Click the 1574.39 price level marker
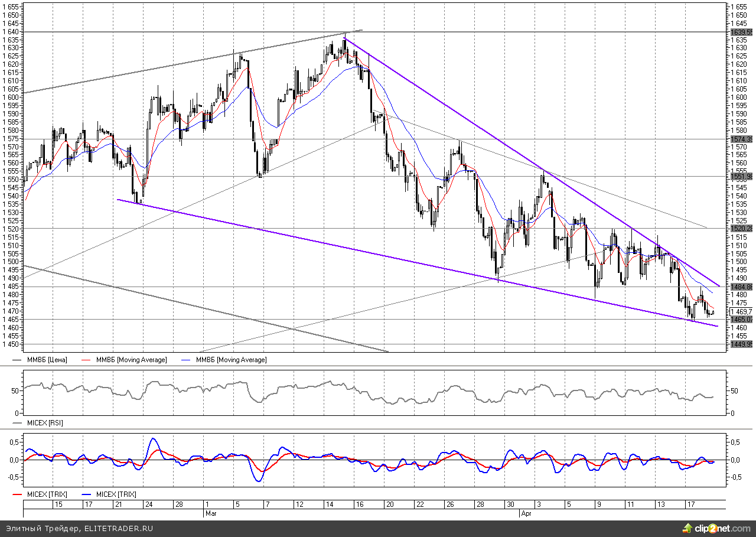This screenshot has width=756, height=537. [x=741, y=139]
